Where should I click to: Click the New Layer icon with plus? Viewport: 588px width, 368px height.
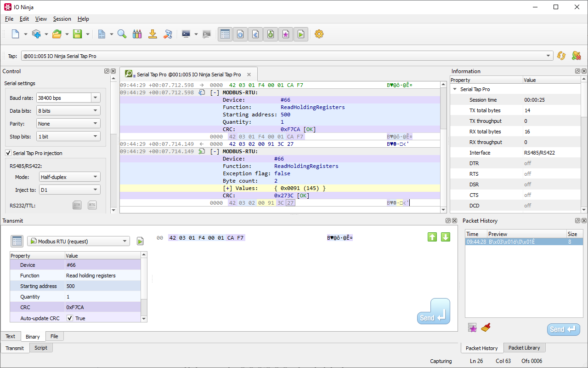[36, 34]
